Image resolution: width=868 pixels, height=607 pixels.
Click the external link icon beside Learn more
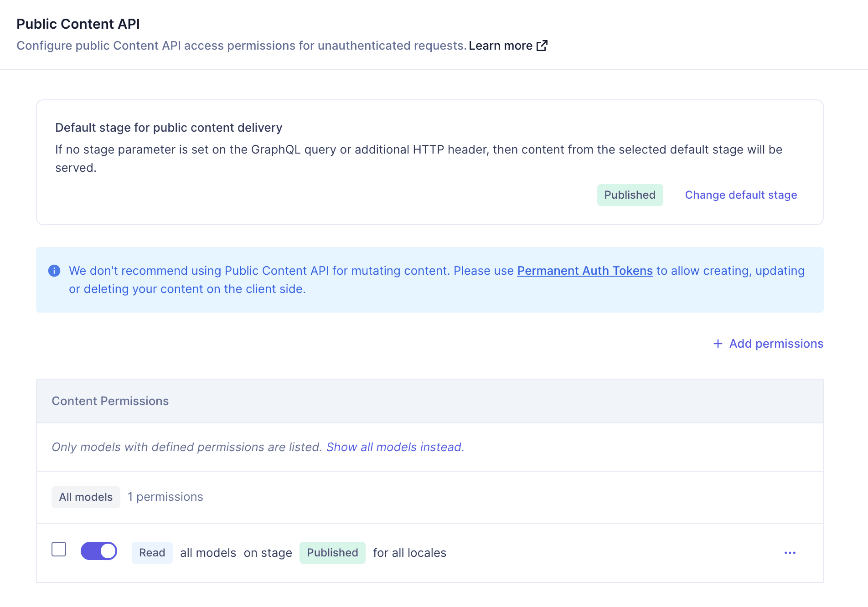(542, 46)
